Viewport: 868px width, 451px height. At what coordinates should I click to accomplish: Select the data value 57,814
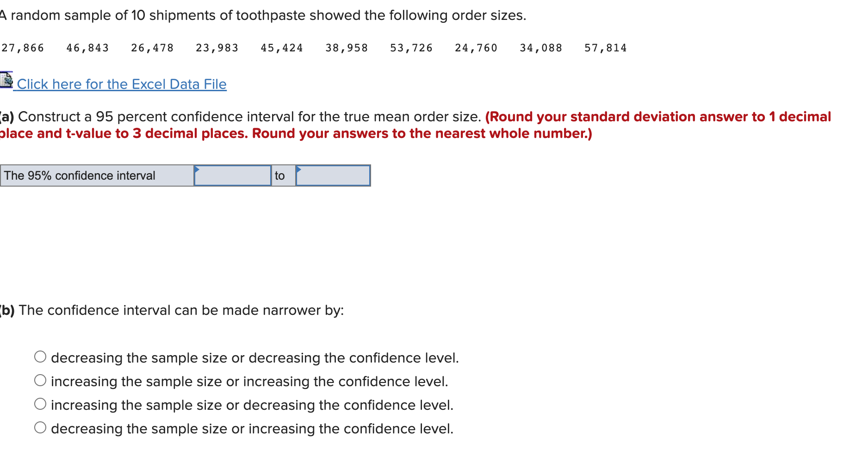606,48
